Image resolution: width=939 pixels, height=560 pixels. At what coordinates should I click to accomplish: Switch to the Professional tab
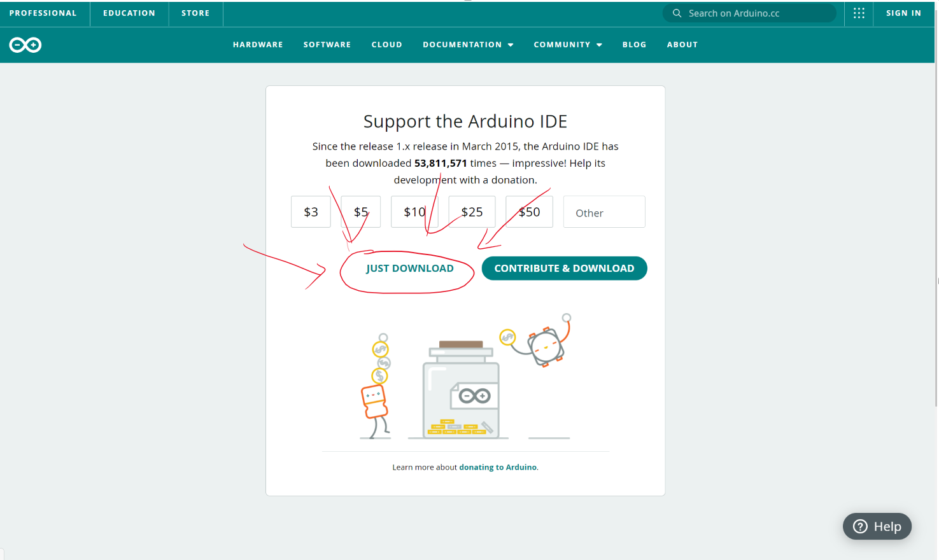43,13
